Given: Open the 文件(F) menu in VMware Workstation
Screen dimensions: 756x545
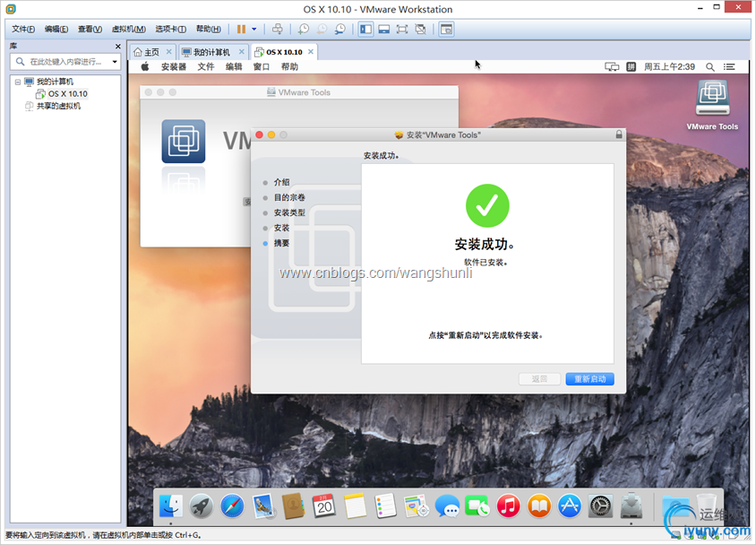Looking at the screenshot, I should point(23,30).
